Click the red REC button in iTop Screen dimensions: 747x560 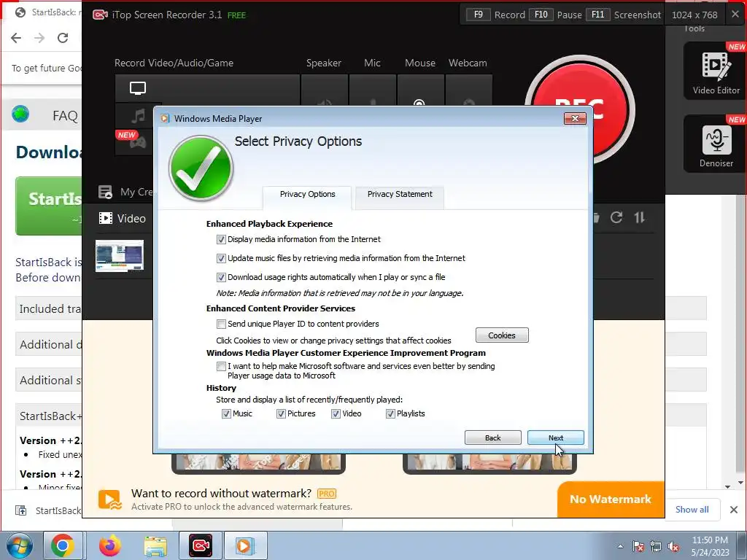point(580,111)
